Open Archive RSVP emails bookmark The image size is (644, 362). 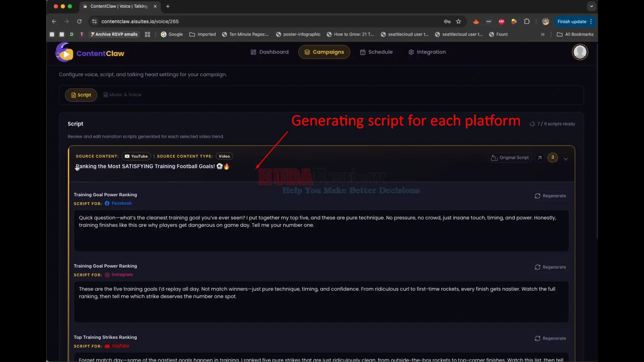[x=114, y=34]
